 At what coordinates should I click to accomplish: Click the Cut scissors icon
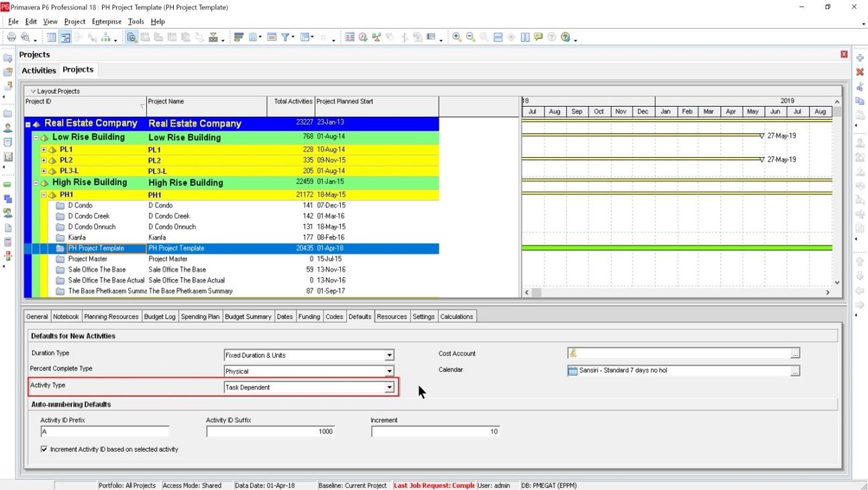pyautogui.click(x=860, y=87)
